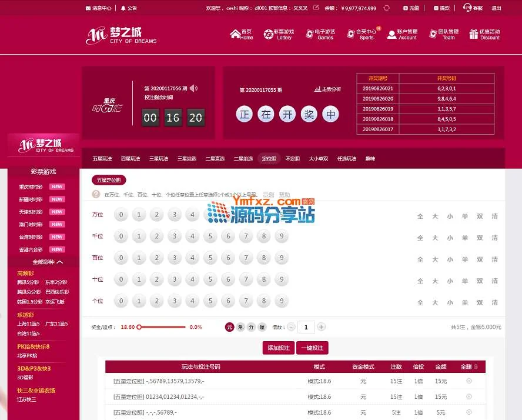This screenshot has height=420, width=522.
Task: Select the 元 currency unit mode
Action: tap(230, 327)
